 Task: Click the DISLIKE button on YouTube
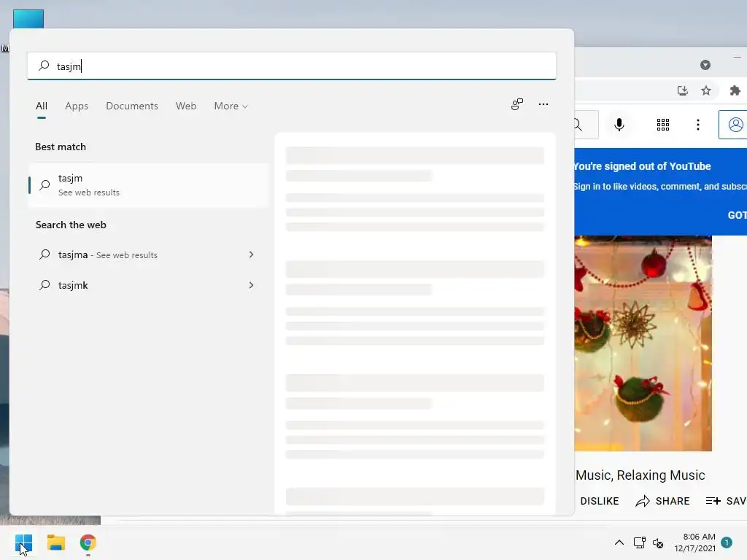click(x=600, y=501)
